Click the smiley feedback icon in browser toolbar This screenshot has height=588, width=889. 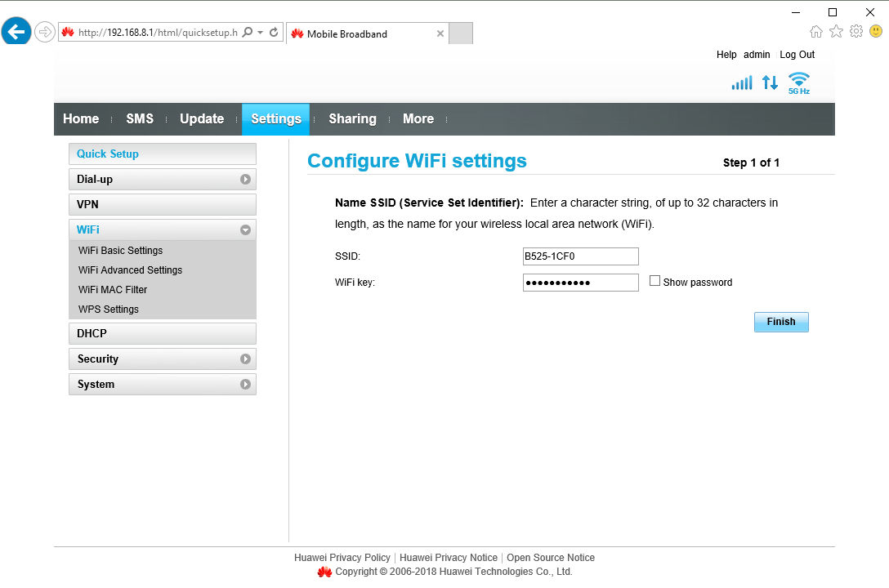875,31
